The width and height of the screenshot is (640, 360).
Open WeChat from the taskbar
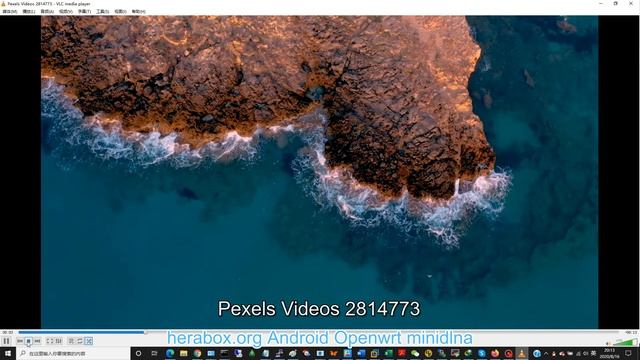(x=415, y=353)
